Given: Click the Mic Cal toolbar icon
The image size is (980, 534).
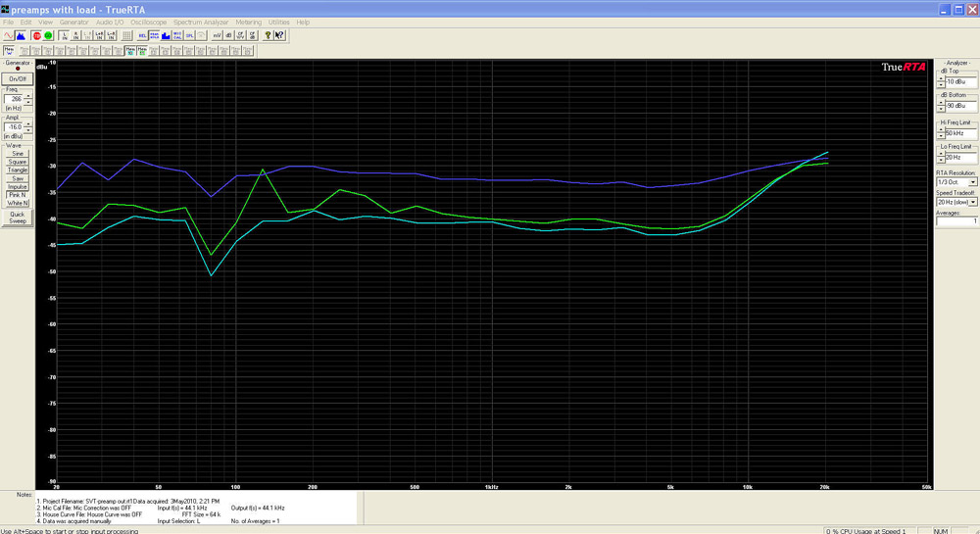Looking at the screenshot, I should [177, 35].
